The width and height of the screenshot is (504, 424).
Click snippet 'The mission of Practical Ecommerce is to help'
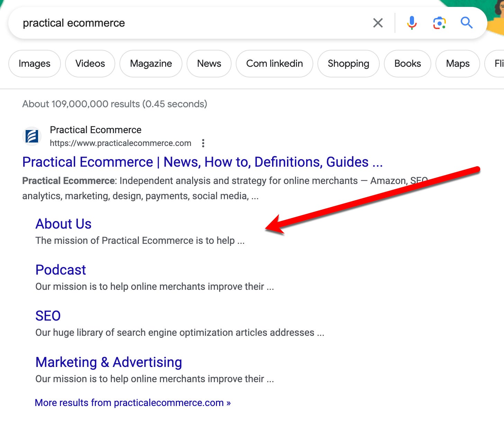point(135,241)
